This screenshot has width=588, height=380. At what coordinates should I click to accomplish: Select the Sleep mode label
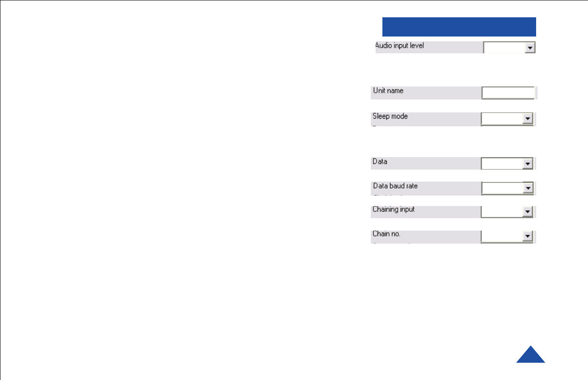(390, 116)
